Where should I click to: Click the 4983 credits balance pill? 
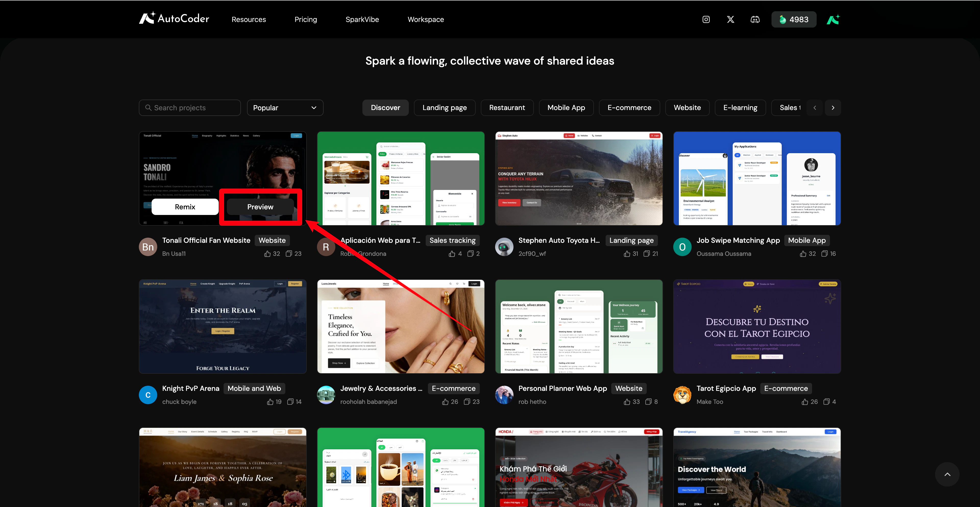[x=794, y=19]
